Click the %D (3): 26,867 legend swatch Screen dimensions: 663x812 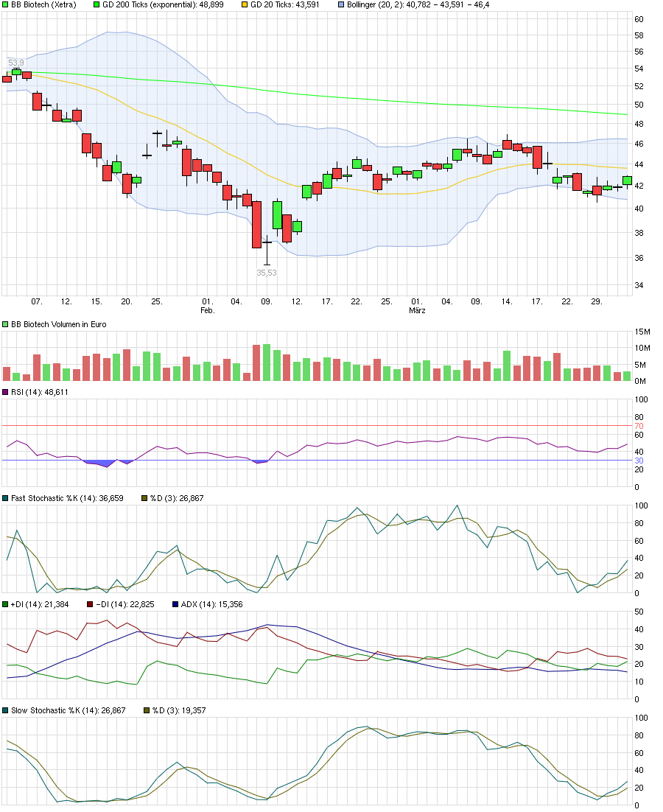145,499
